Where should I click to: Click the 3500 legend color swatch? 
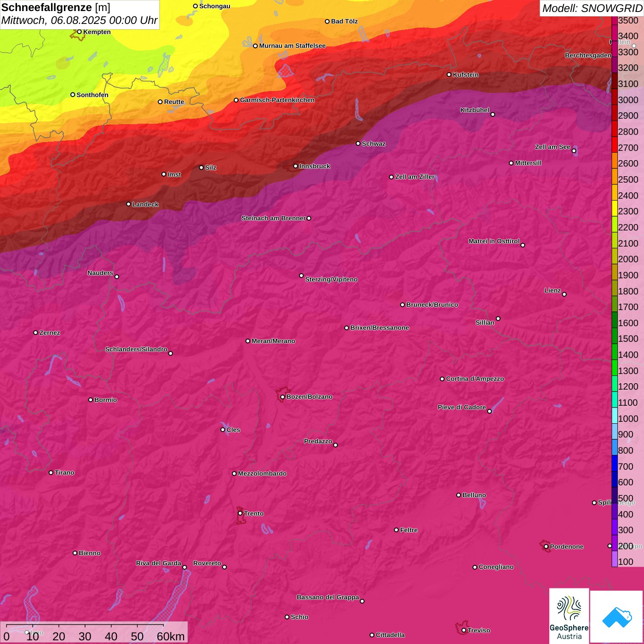tap(615, 20)
